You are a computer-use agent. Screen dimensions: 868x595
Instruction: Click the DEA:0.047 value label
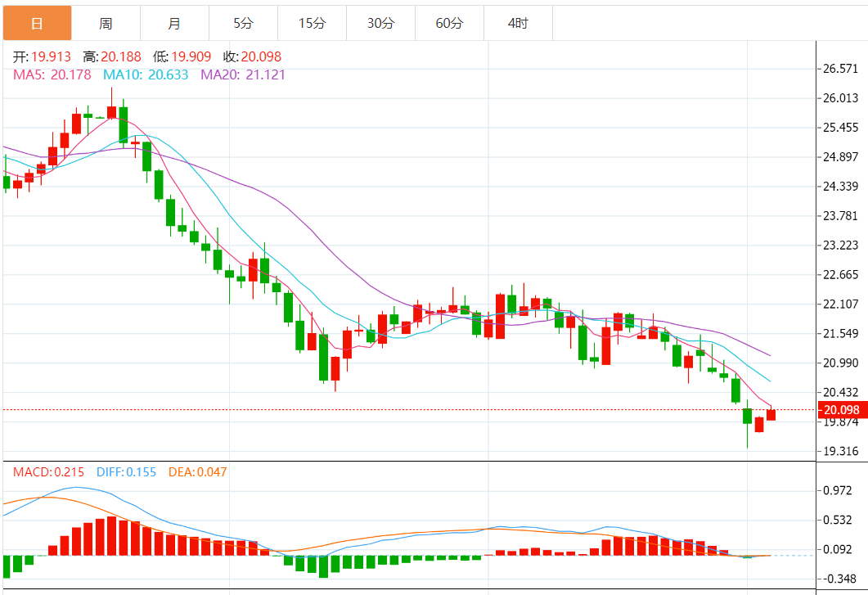[198, 472]
